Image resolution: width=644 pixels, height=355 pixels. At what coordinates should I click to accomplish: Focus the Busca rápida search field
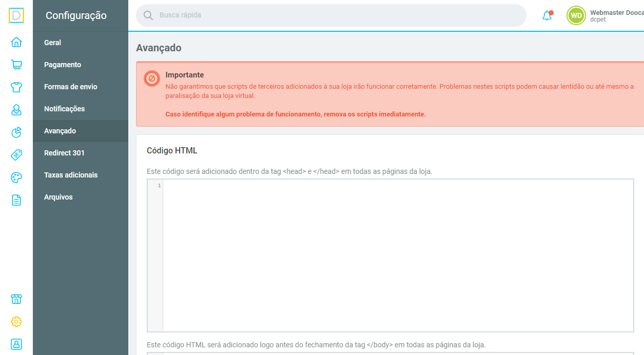coord(331,15)
